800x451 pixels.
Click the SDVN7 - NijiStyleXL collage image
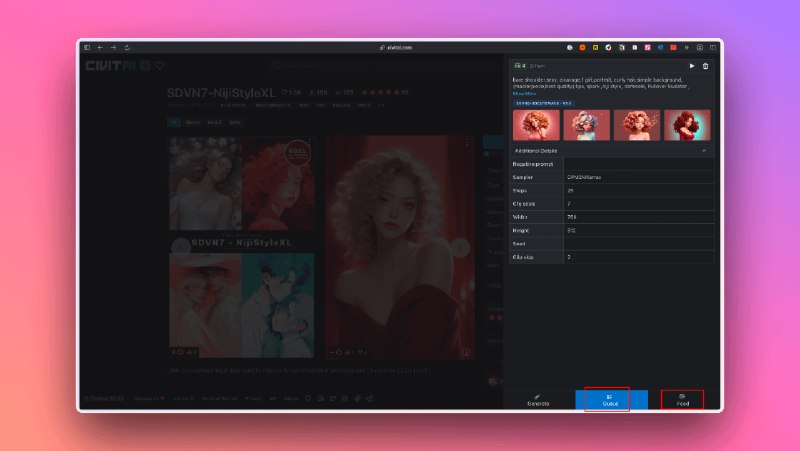[242, 247]
